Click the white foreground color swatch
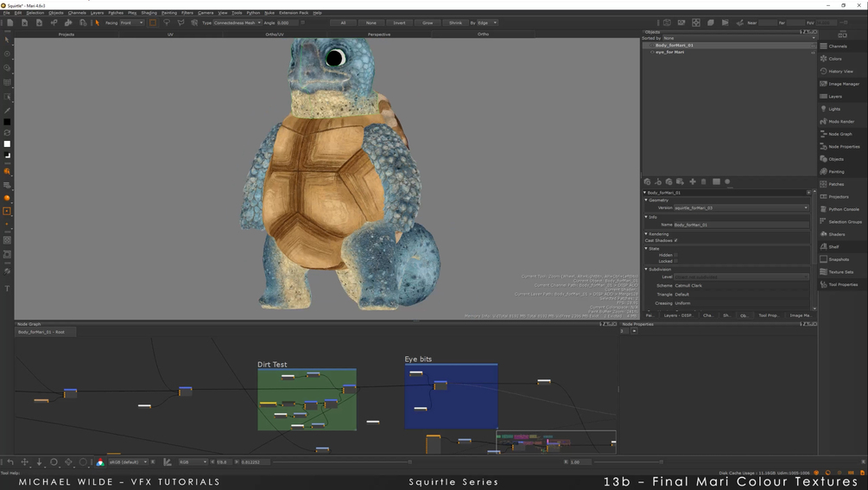 point(7,144)
